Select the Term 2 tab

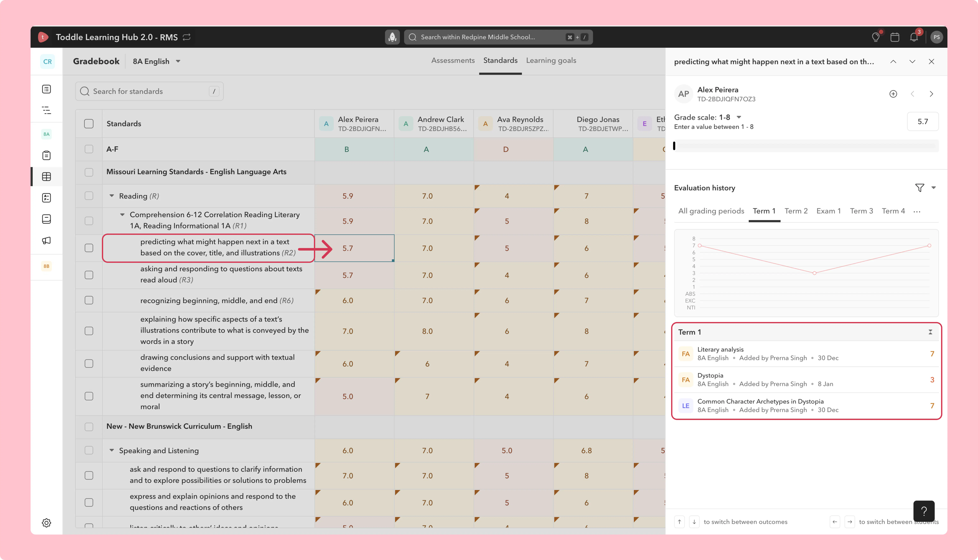point(796,211)
